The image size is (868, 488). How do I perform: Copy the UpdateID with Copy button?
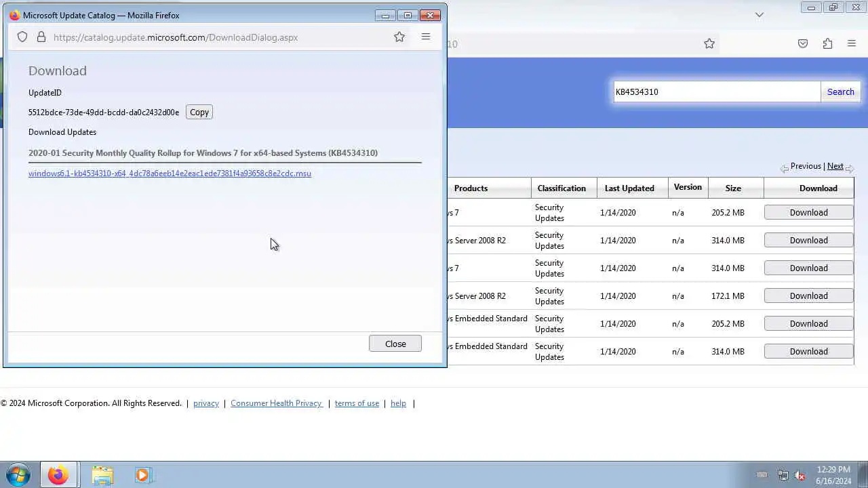click(x=199, y=113)
